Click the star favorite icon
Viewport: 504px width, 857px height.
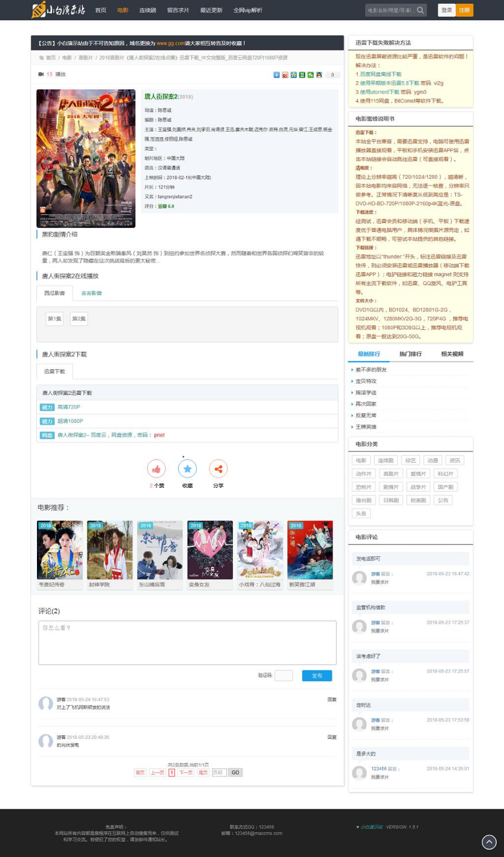pyautogui.click(x=187, y=469)
